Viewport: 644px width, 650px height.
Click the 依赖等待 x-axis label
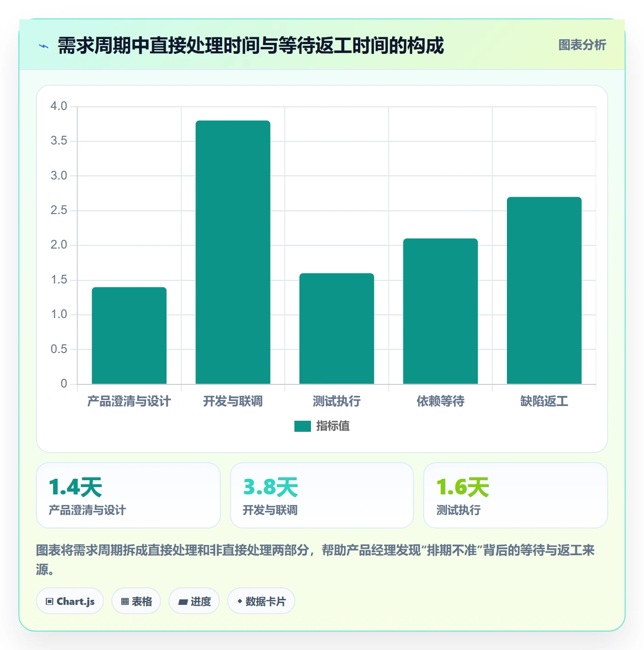441,401
